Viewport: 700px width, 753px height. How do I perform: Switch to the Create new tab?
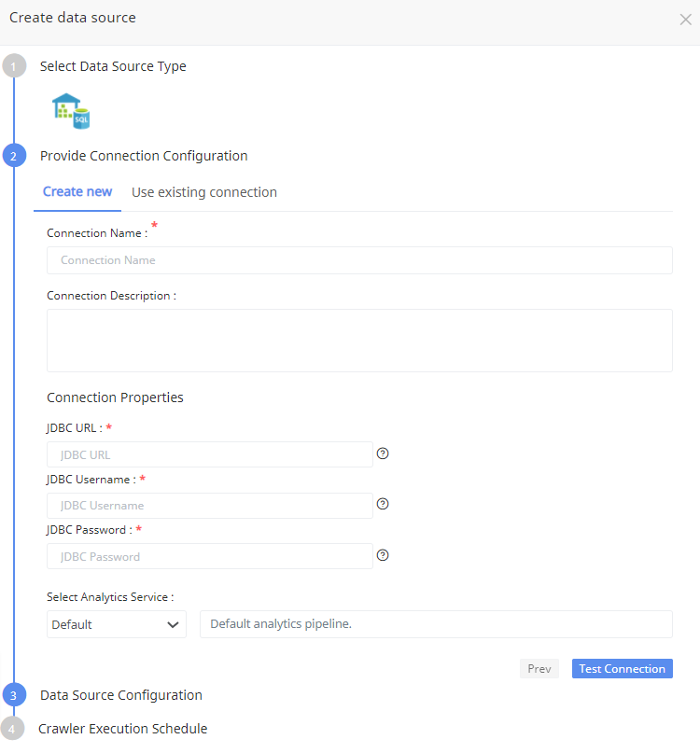pos(77,191)
